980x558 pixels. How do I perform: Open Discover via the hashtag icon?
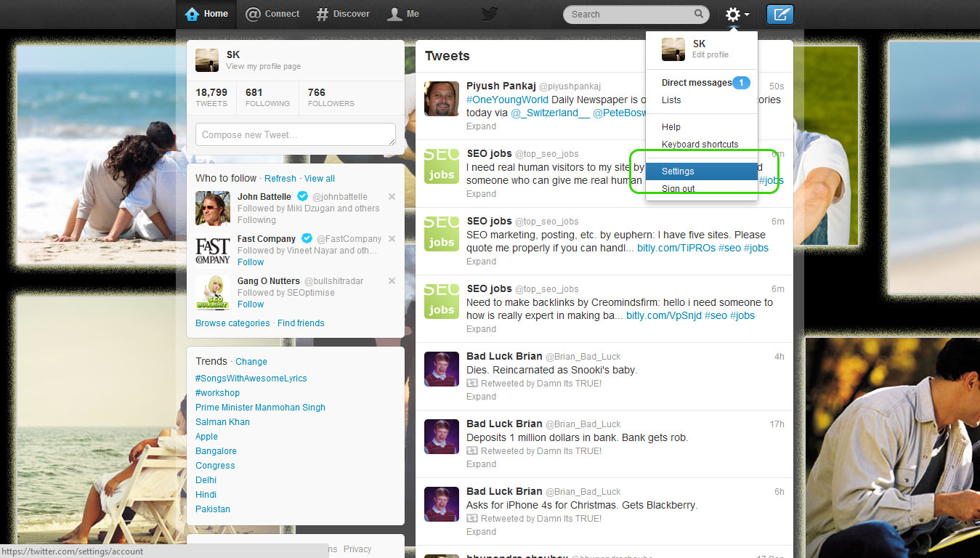(322, 13)
